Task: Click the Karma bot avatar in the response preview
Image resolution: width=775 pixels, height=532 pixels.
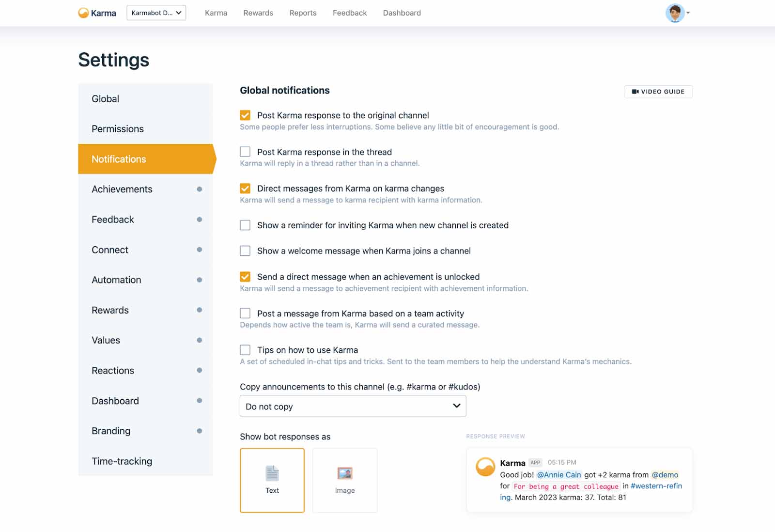Action: click(484, 466)
